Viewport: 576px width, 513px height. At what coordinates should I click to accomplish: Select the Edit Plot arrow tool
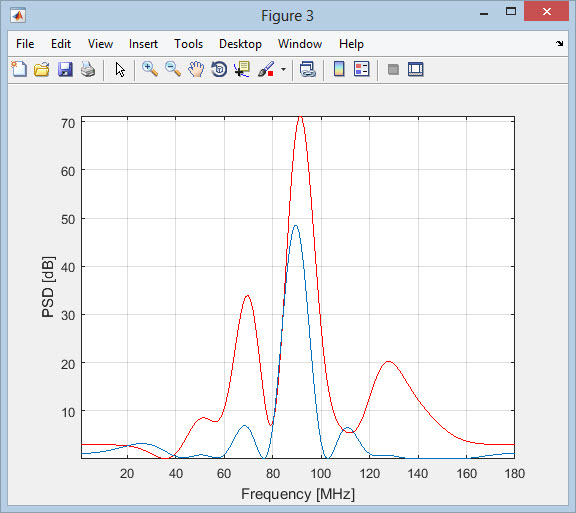tap(120, 69)
